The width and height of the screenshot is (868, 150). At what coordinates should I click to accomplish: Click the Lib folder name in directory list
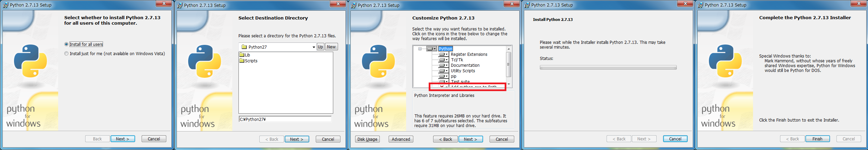(247, 55)
